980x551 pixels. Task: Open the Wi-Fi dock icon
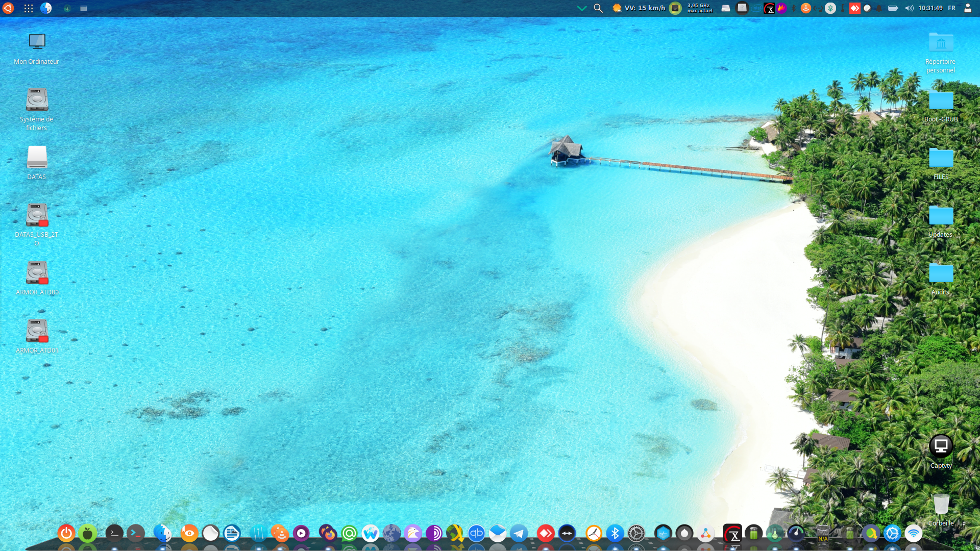pyautogui.click(x=913, y=534)
